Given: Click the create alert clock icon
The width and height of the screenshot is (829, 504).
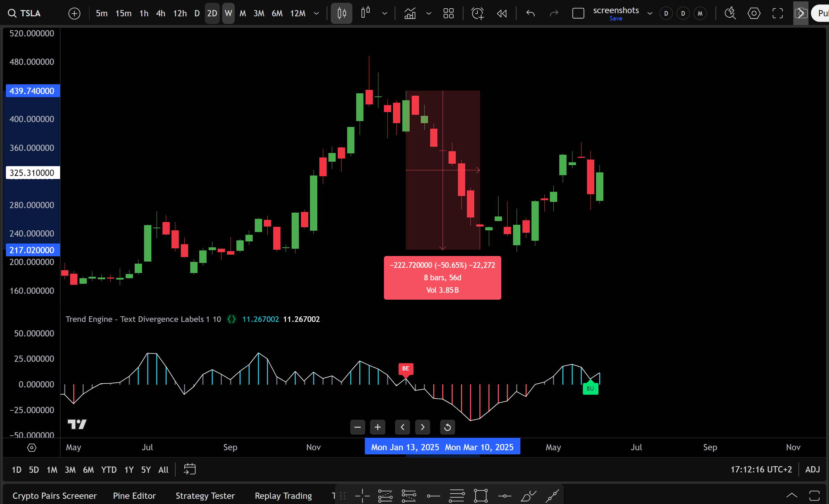Looking at the screenshot, I should pyautogui.click(x=477, y=14).
